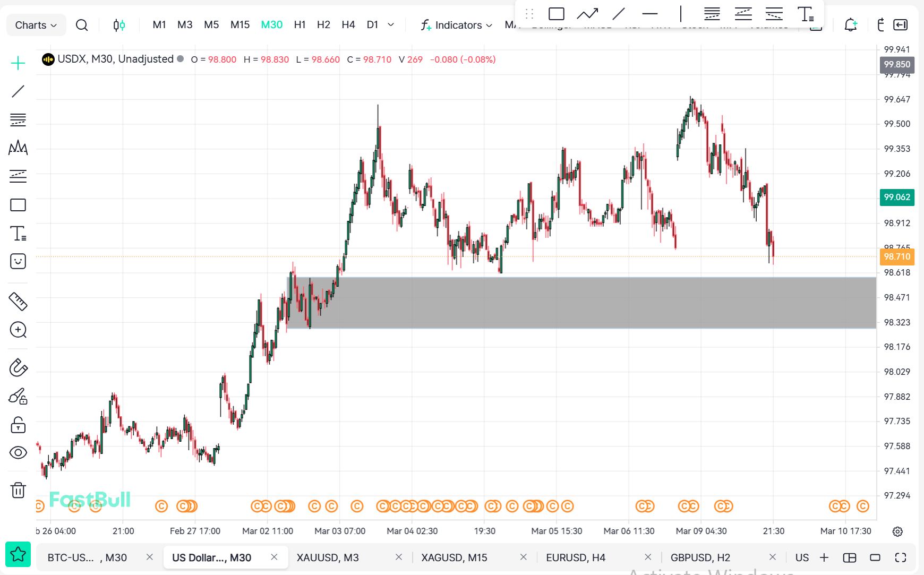924x575 pixels.
Task: Click the trash icon to delete drawings
Action: pyautogui.click(x=18, y=490)
